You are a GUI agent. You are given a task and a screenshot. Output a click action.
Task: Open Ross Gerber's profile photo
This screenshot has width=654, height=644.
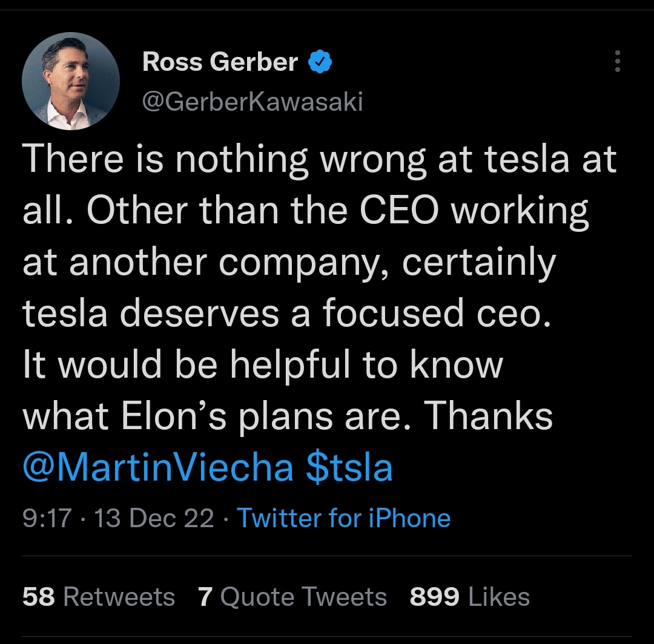(70, 81)
